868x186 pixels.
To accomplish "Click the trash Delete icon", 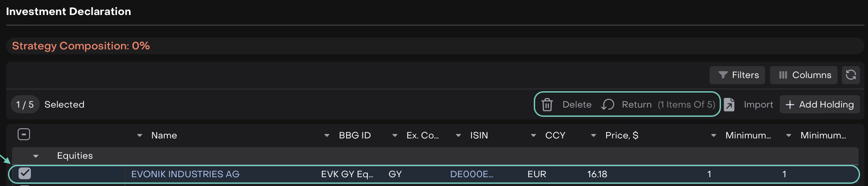I will click(x=547, y=104).
